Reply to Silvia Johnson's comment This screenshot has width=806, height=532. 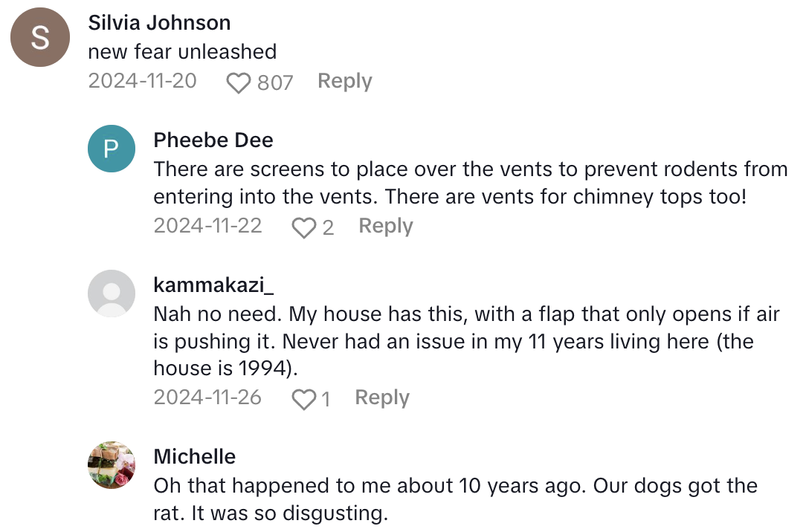[x=344, y=81]
